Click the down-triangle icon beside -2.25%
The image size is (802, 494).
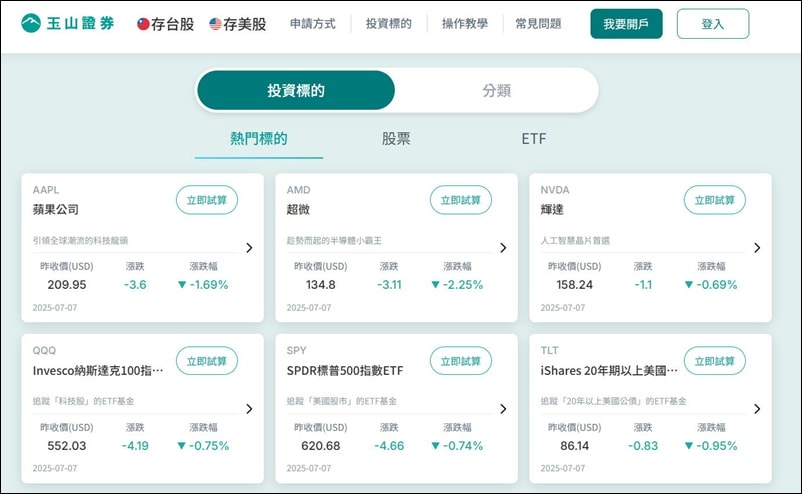click(x=435, y=285)
